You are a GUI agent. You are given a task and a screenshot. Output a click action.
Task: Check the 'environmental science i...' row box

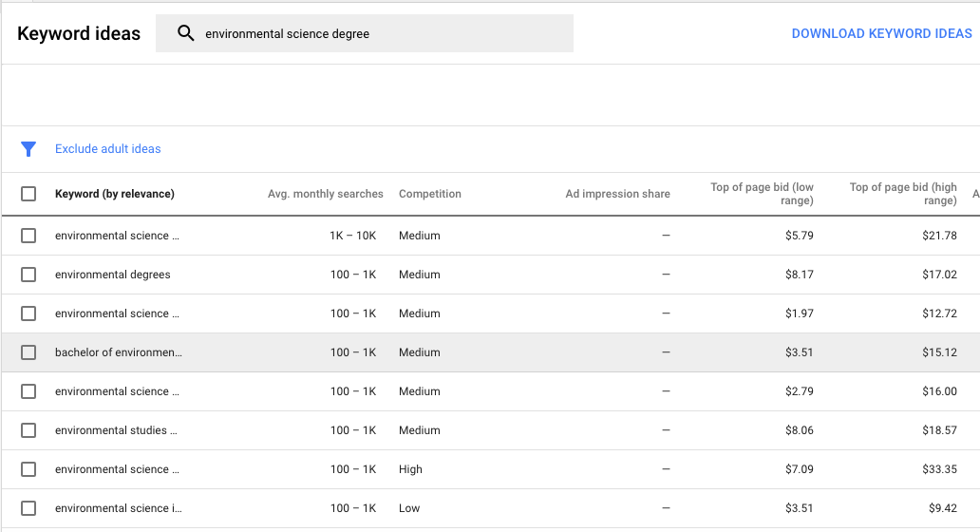pyautogui.click(x=28, y=508)
